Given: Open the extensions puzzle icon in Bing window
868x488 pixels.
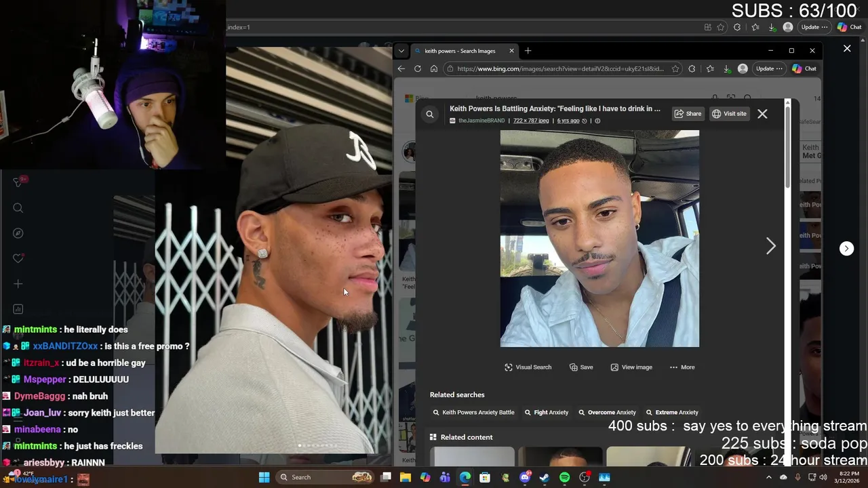Looking at the screenshot, I should pyautogui.click(x=692, y=68).
